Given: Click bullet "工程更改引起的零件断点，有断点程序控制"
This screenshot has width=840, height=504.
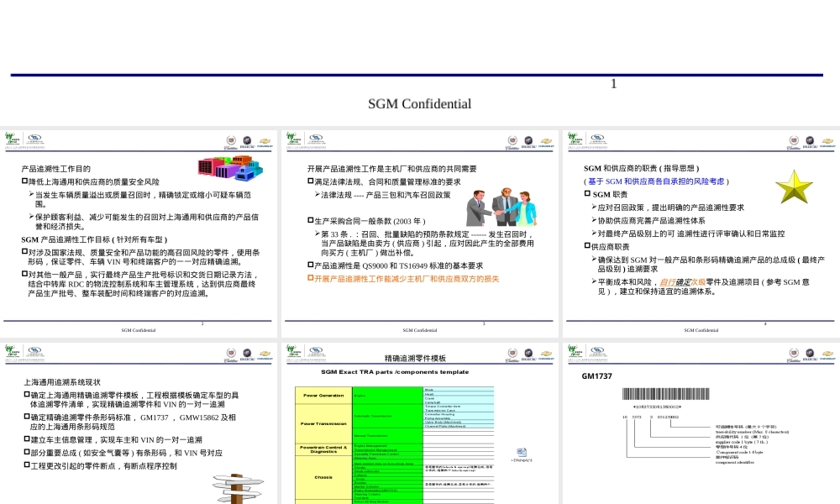Looking at the screenshot, I should (100, 466).
